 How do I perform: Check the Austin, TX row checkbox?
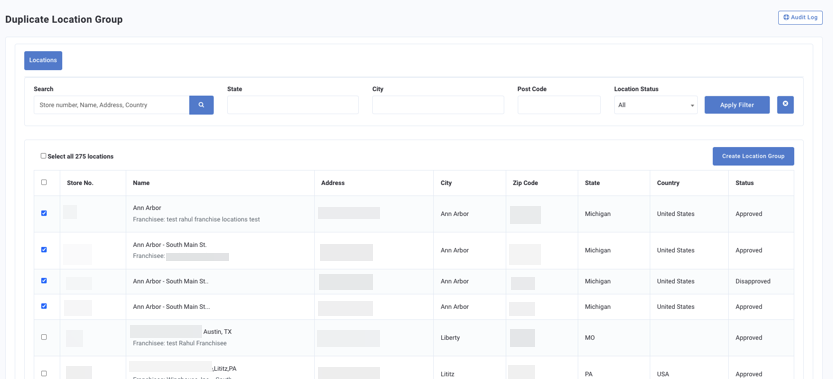coord(44,337)
